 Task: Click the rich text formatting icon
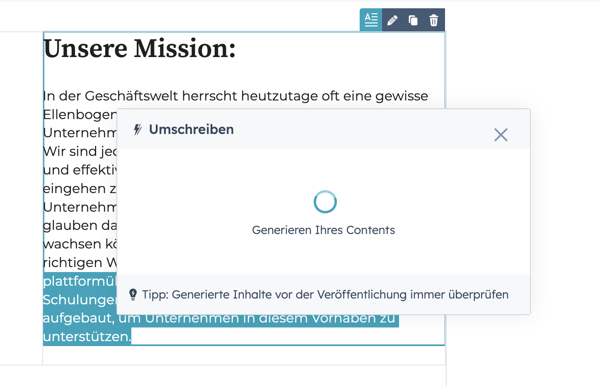(x=371, y=20)
